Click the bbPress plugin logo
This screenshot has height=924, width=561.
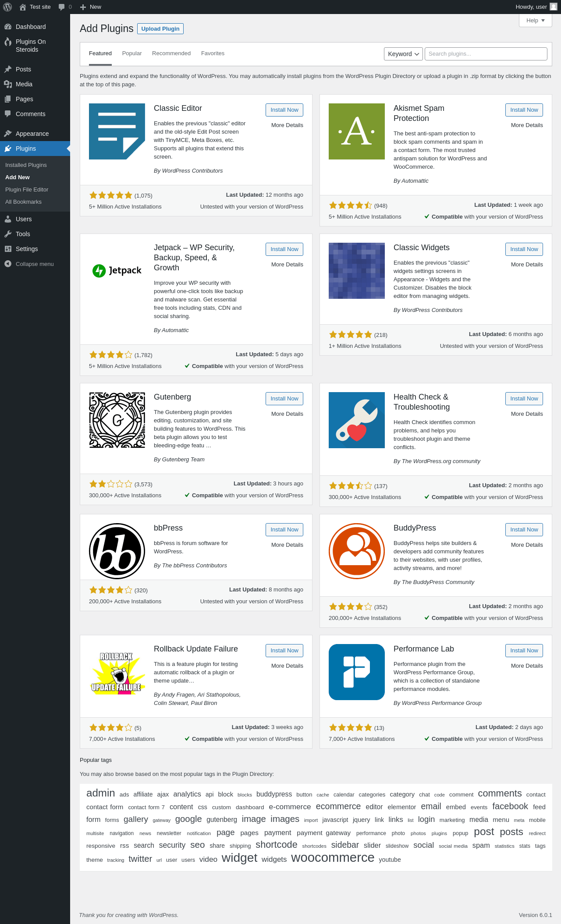(117, 551)
